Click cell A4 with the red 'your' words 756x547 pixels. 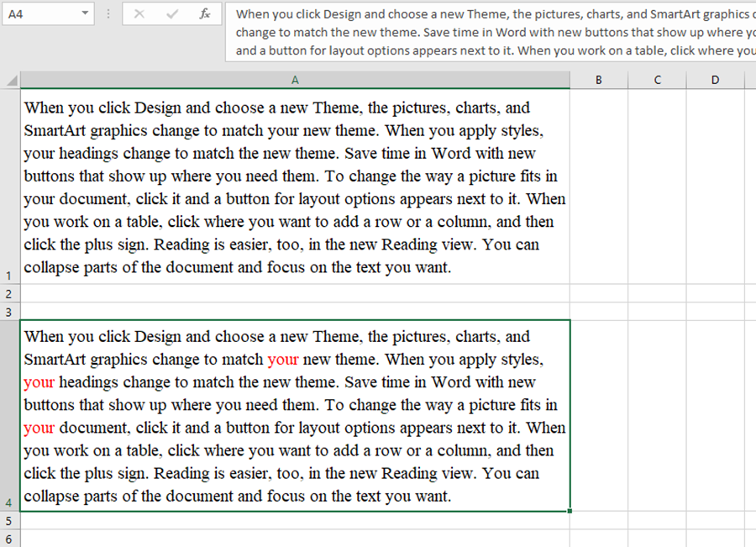point(295,415)
